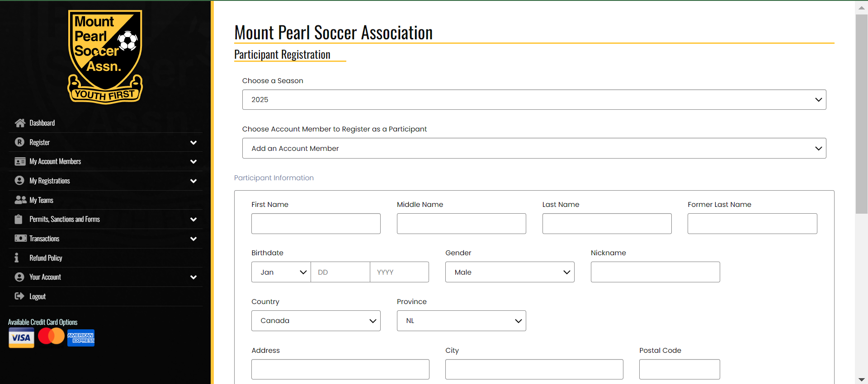Click the Middle Name input field
This screenshot has width=868, height=384.
[461, 224]
